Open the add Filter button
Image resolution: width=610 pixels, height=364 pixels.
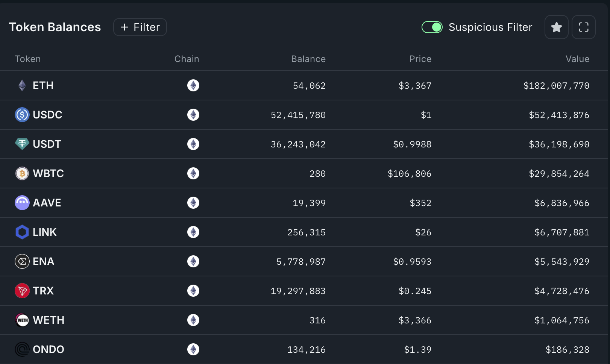coord(140,27)
